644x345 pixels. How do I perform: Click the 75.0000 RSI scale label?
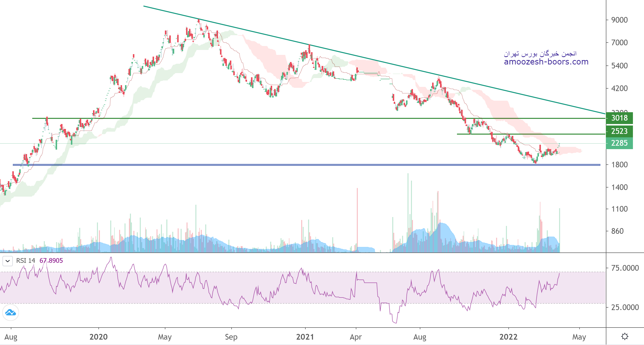pyautogui.click(x=625, y=268)
